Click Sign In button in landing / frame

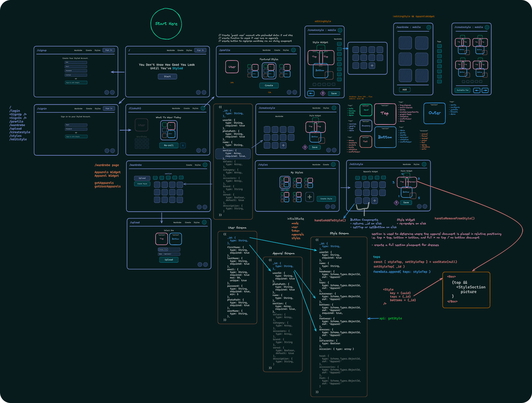point(200,50)
